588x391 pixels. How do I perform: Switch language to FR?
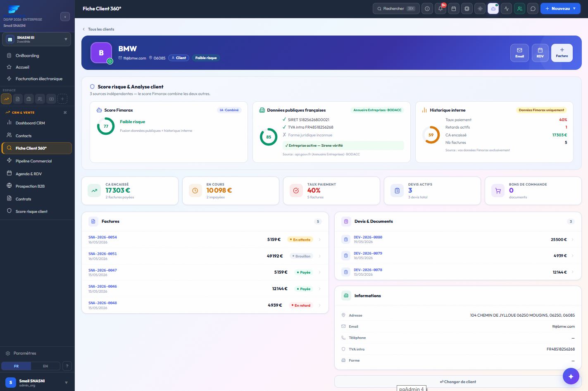tap(17, 366)
